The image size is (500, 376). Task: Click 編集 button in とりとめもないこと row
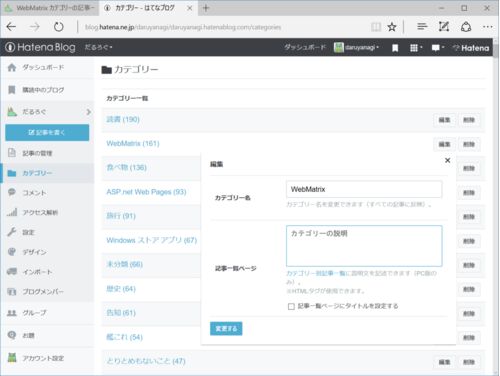(x=444, y=362)
